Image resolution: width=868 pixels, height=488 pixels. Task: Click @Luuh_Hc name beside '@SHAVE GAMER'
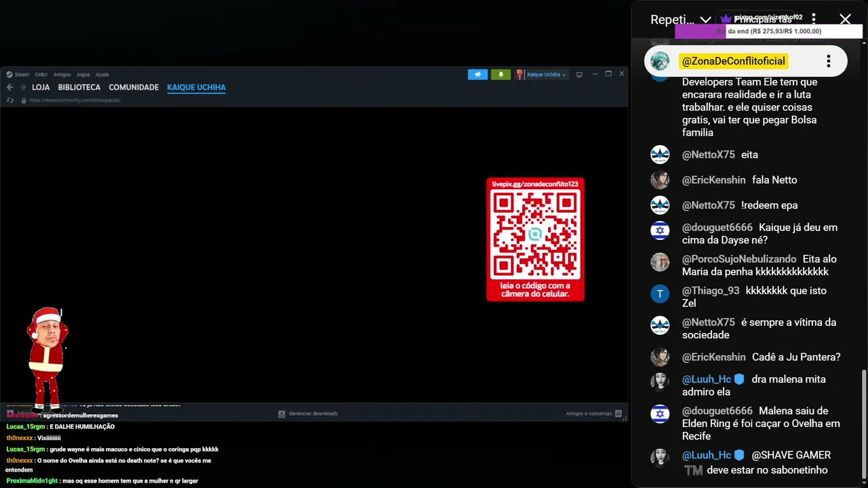coord(707,455)
